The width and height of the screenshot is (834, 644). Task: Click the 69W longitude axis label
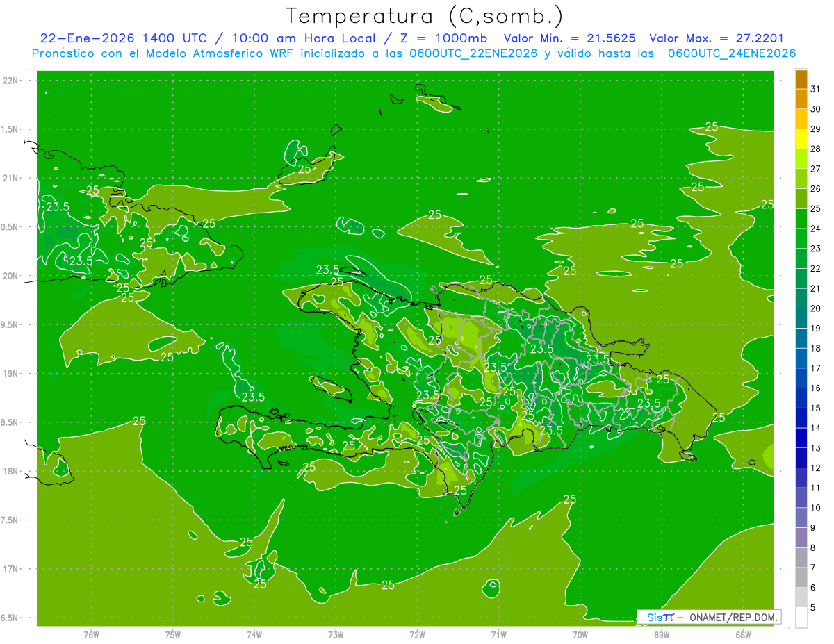(x=662, y=635)
